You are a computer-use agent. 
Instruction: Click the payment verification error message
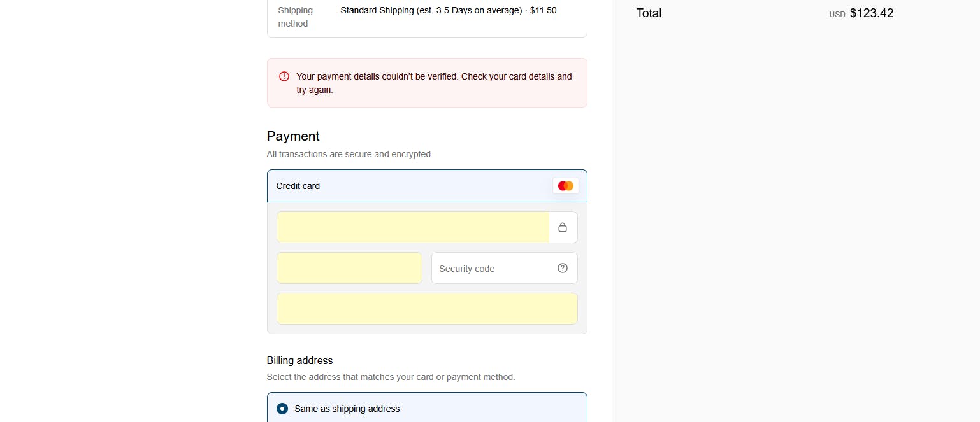pyautogui.click(x=434, y=83)
